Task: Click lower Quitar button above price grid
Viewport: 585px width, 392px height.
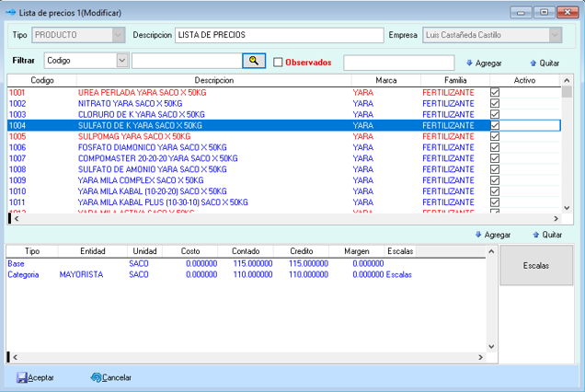Action: [x=546, y=235]
